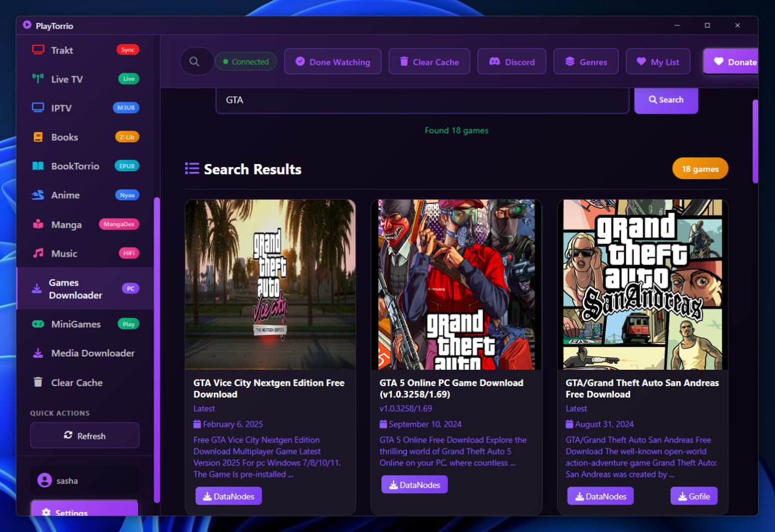Click the Clear Cache button in top bar

pyautogui.click(x=429, y=62)
